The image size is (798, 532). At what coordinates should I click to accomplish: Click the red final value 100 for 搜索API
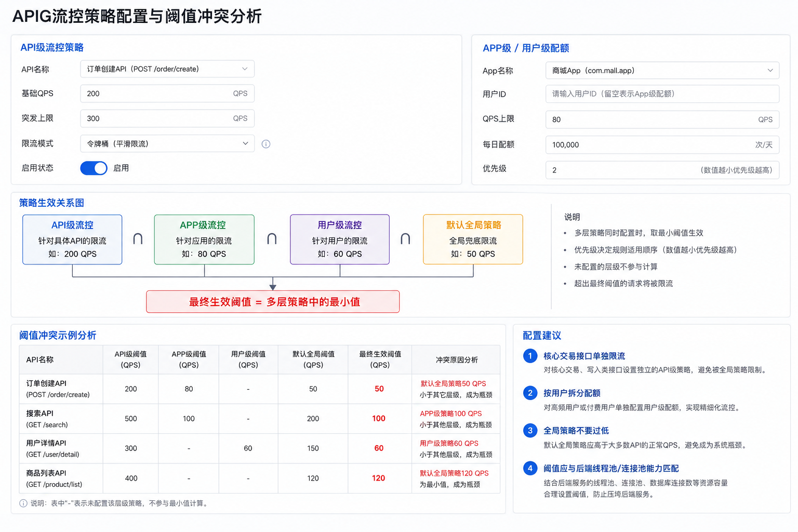pyautogui.click(x=379, y=418)
